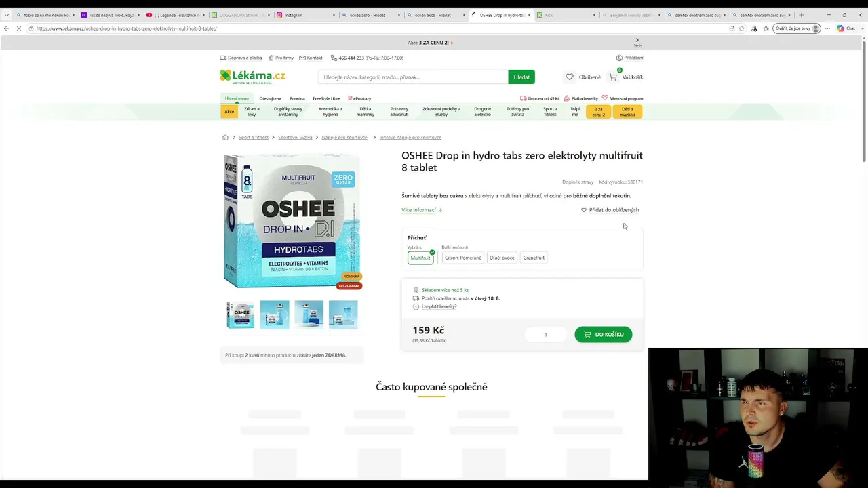Open Iontové nápoje pro sportovce breadcrumb

coord(410,138)
